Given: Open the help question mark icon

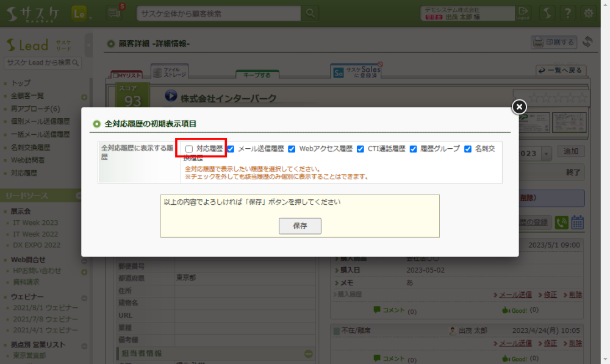Looking at the screenshot, I should 568,13.
